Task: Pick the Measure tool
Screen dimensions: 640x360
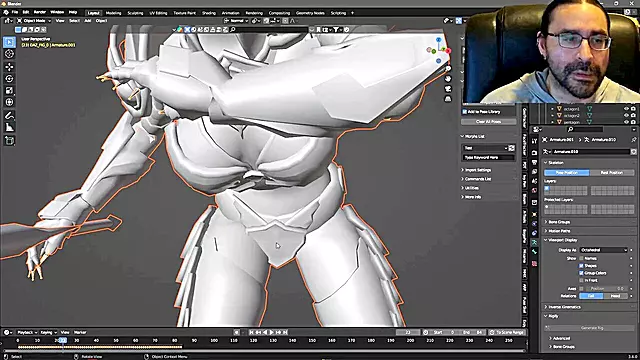Action: click(x=9, y=128)
